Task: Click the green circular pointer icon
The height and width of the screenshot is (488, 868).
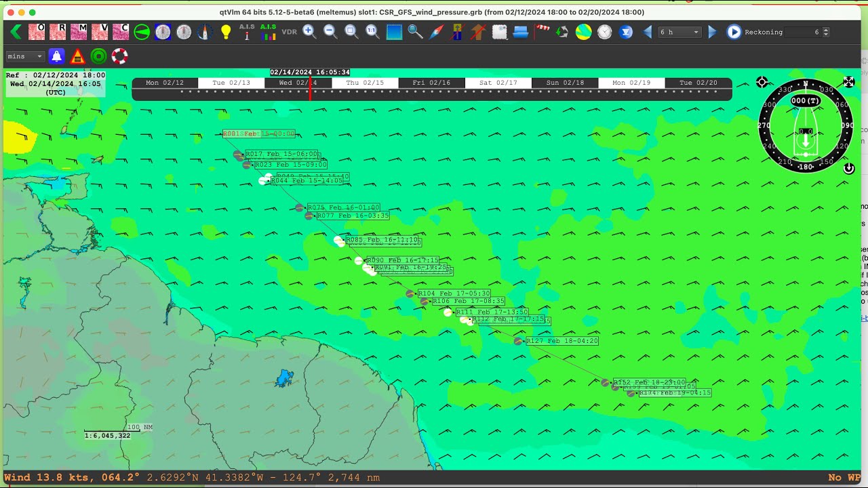Action: click(x=142, y=32)
